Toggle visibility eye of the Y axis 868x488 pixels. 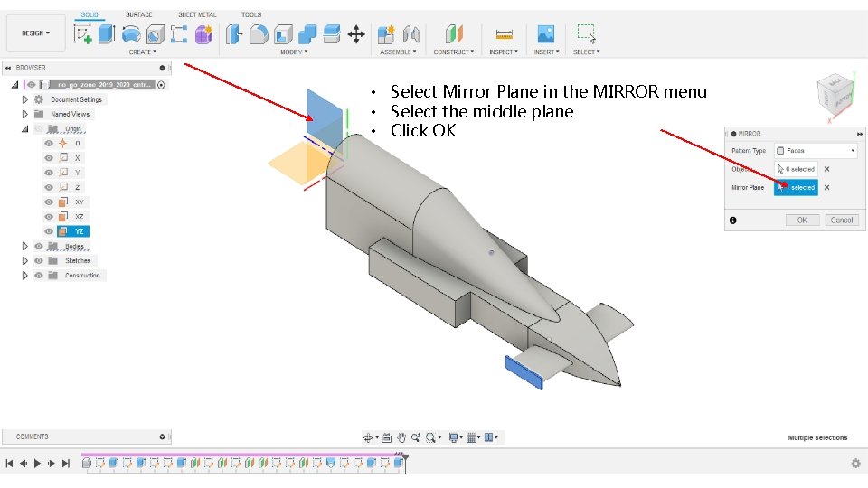[49, 173]
